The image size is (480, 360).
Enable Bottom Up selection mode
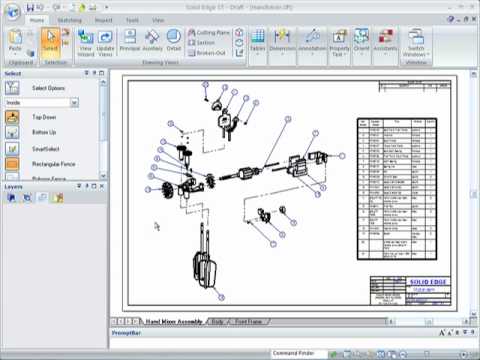click(12, 133)
